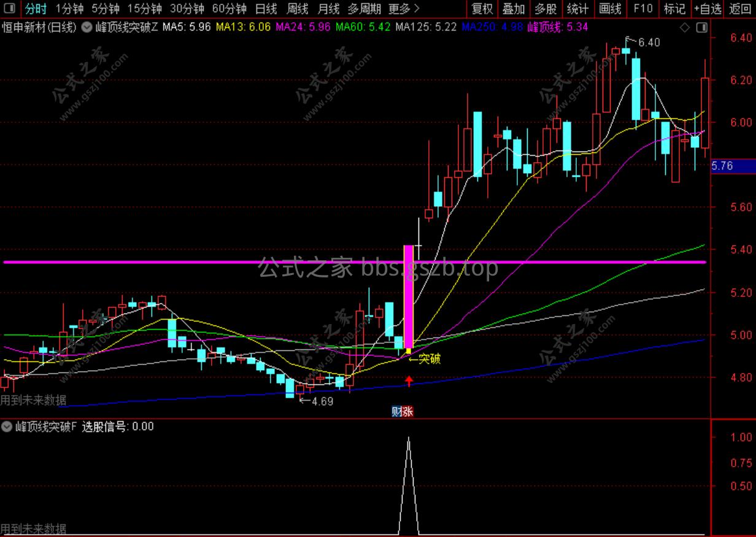Image resolution: width=756 pixels, height=537 pixels.
Task: Select the 5分钟 period tab
Action: click(x=106, y=9)
